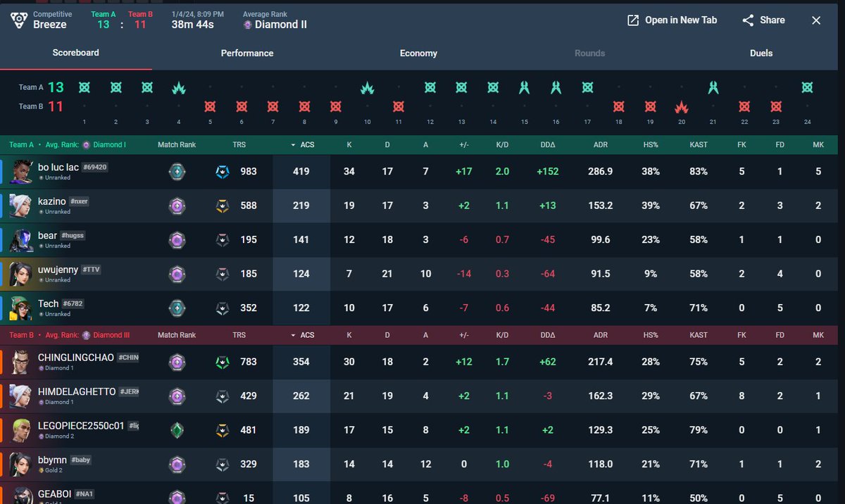The width and height of the screenshot is (845, 504).
Task: Sort Team B by ACS column
Action: 301,335
